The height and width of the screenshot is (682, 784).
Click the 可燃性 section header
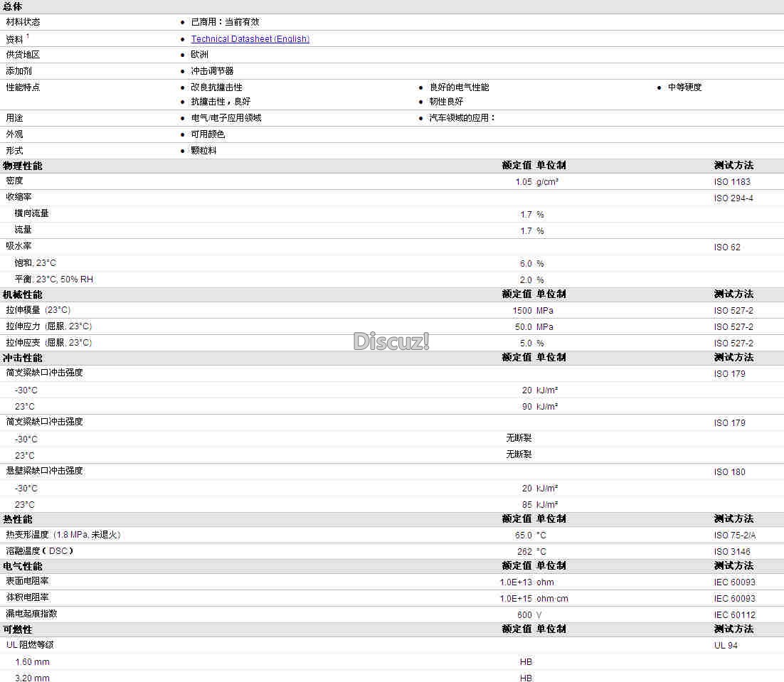pyautogui.click(x=18, y=630)
